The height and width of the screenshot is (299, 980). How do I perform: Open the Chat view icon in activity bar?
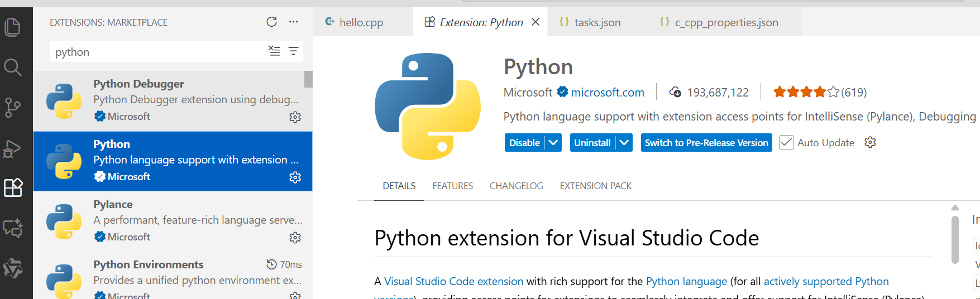click(x=13, y=228)
